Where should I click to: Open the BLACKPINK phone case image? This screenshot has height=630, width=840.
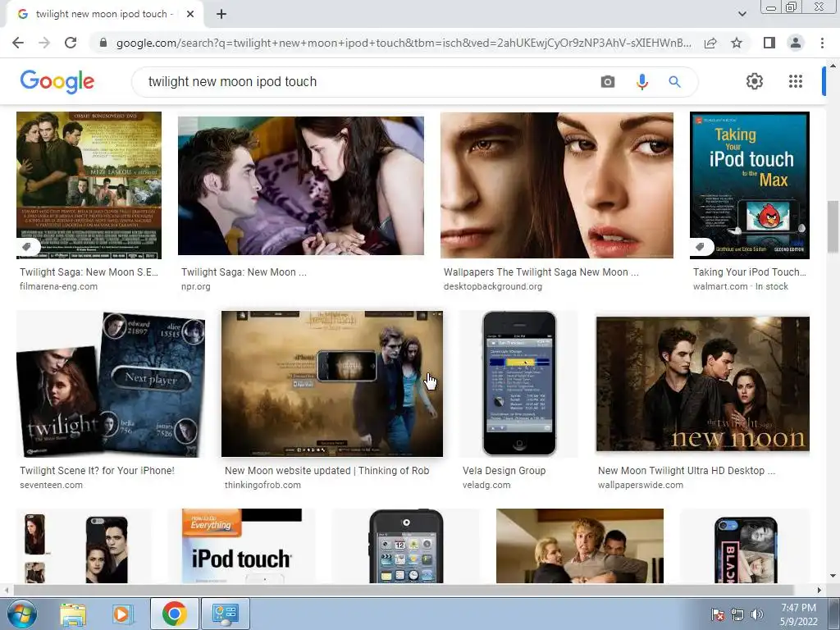tap(745, 546)
